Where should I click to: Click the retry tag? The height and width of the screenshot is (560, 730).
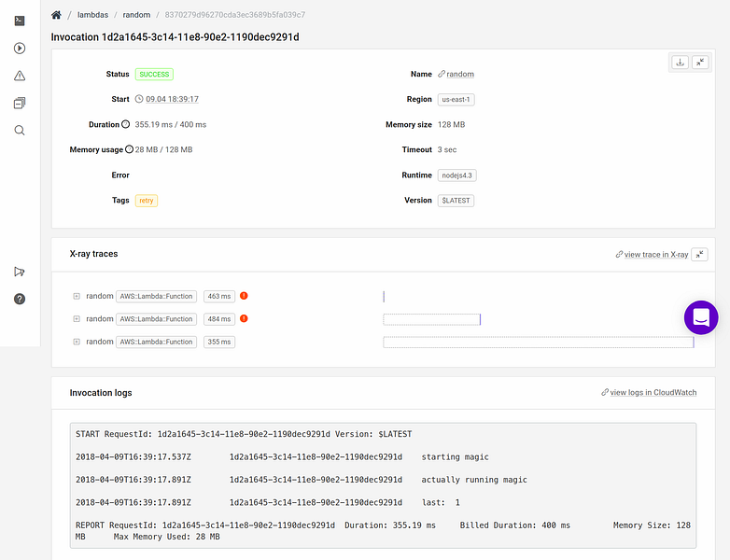click(147, 201)
